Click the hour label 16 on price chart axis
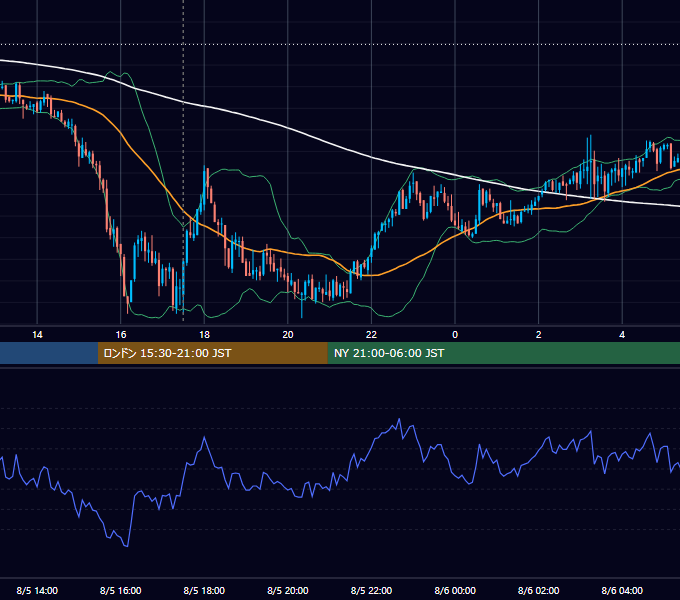Screen dimensions: 680x600 [121, 335]
